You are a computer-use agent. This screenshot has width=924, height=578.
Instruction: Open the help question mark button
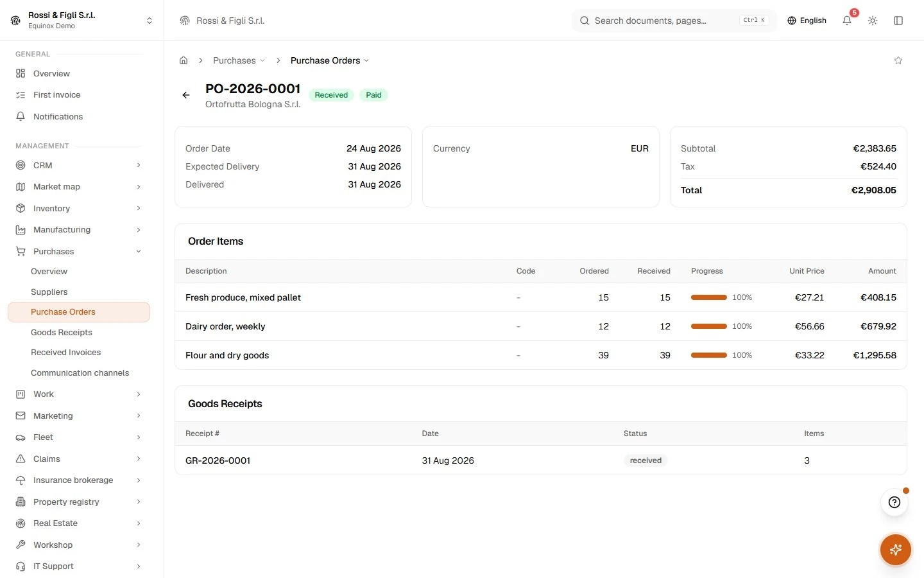894,502
